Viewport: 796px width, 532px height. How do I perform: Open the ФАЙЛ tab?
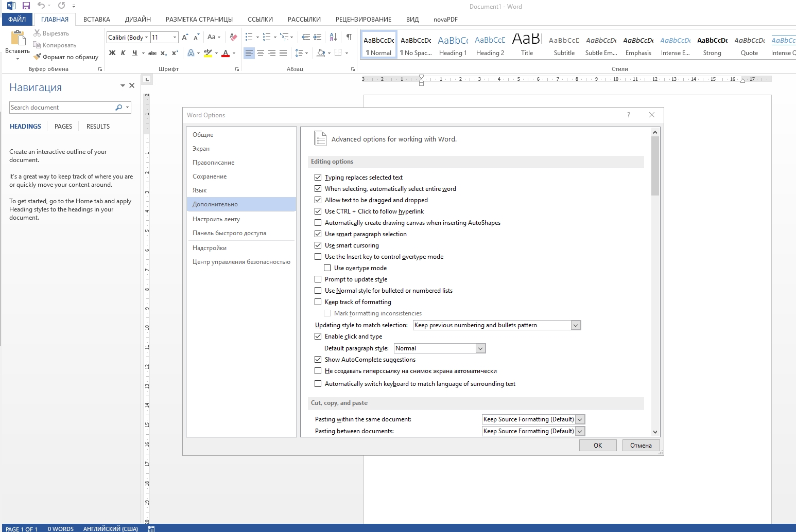tap(17, 20)
